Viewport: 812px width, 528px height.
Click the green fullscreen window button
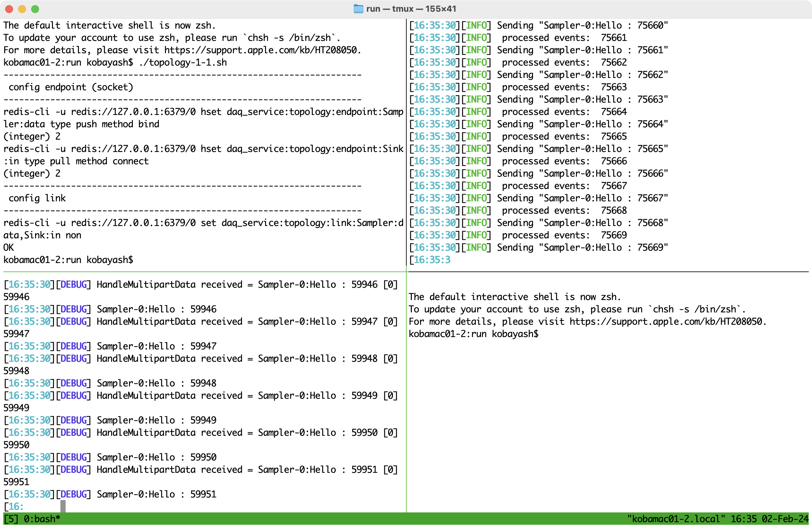(x=35, y=9)
